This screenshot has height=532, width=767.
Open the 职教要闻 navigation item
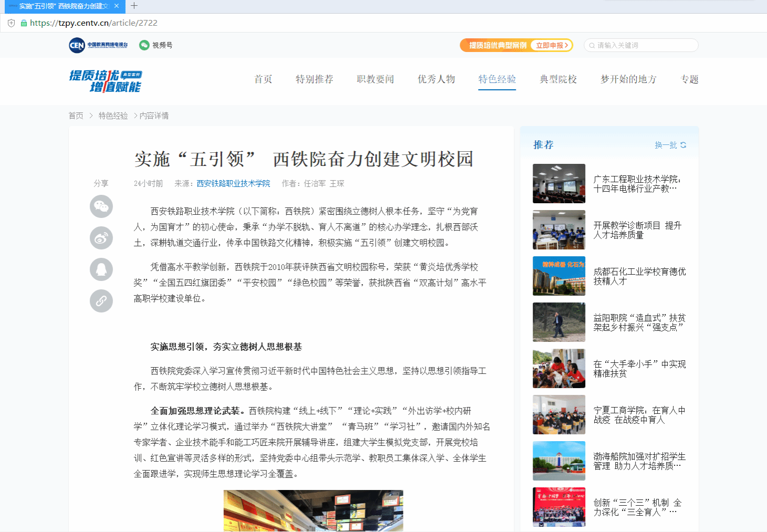pyautogui.click(x=375, y=79)
